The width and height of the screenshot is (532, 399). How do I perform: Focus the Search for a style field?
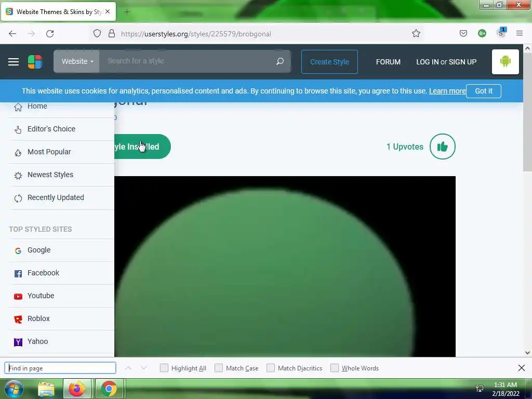pos(187,61)
